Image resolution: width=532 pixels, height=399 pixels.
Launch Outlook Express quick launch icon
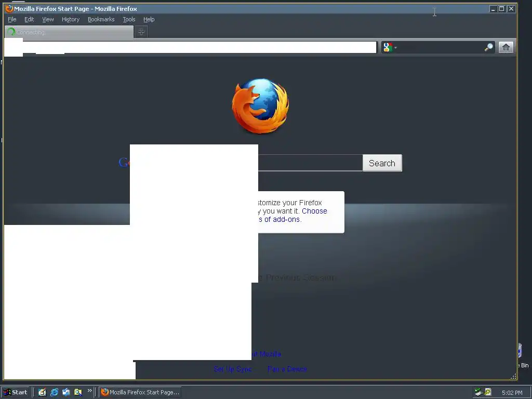tap(66, 392)
